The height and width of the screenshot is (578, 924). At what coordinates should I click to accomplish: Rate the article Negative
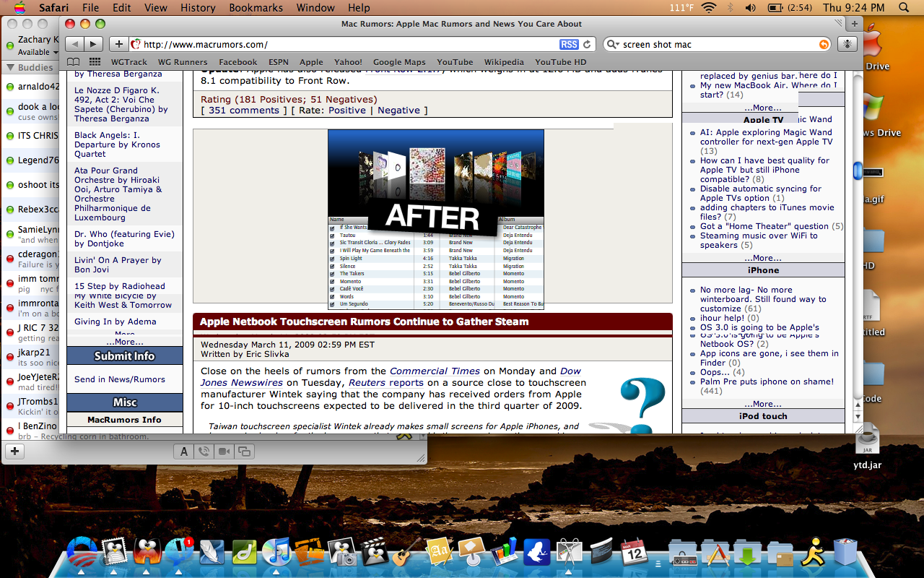(398, 111)
